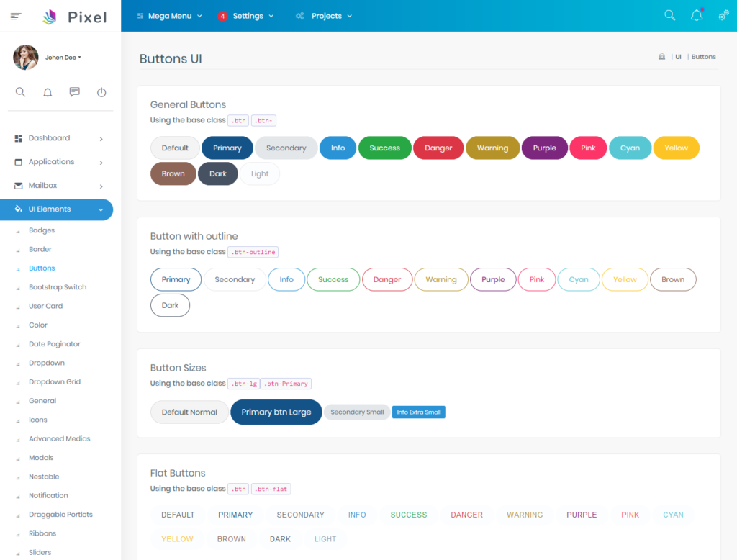Open Settings dropdown in header
737x560 pixels.
(x=246, y=16)
